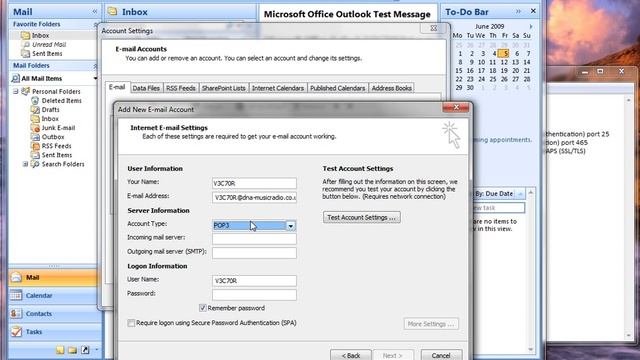Click the E-mail Address input field
640x360 pixels.
point(254,198)
